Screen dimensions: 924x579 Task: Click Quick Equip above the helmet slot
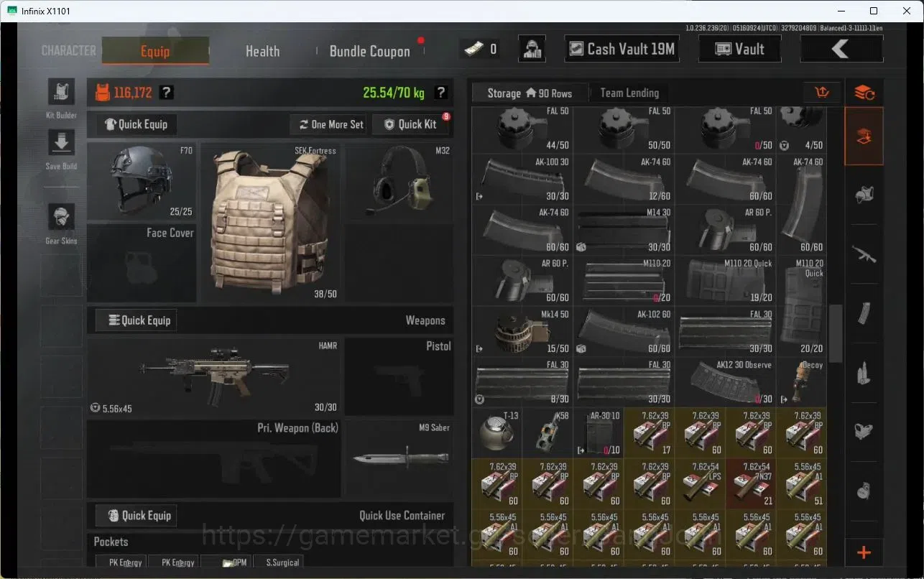(137, 124)
